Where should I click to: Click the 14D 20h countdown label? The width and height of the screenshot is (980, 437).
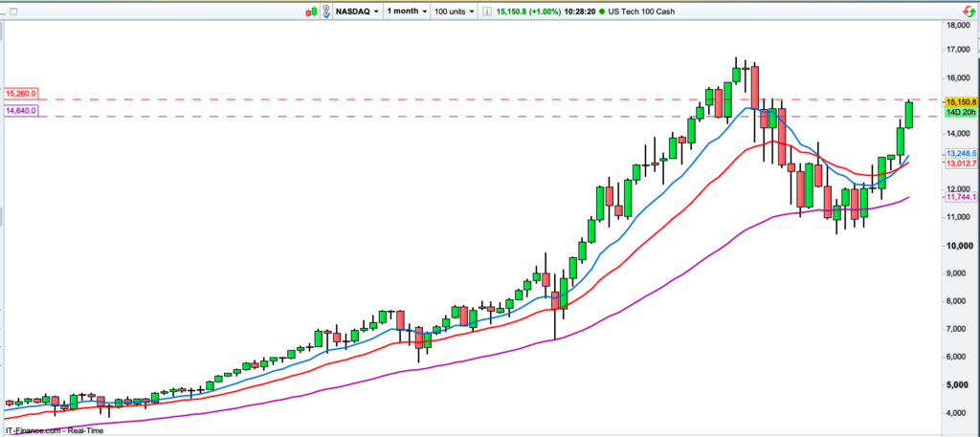(959, 112)
